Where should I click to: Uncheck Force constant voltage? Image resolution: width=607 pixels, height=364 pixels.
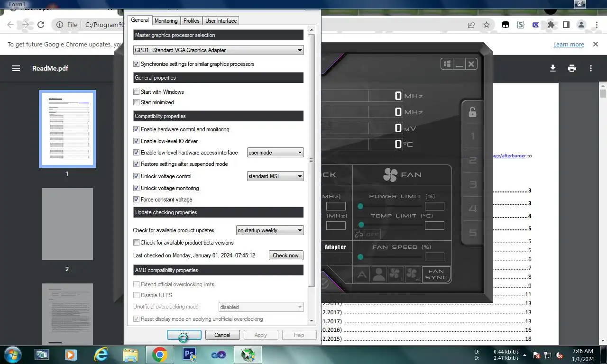(x=137, y=200)
